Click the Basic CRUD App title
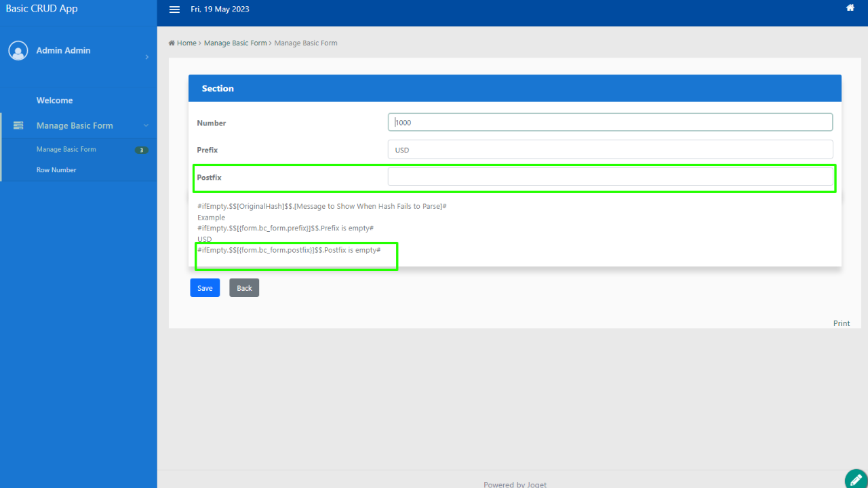The image size is (868, 488). (42, 9)
